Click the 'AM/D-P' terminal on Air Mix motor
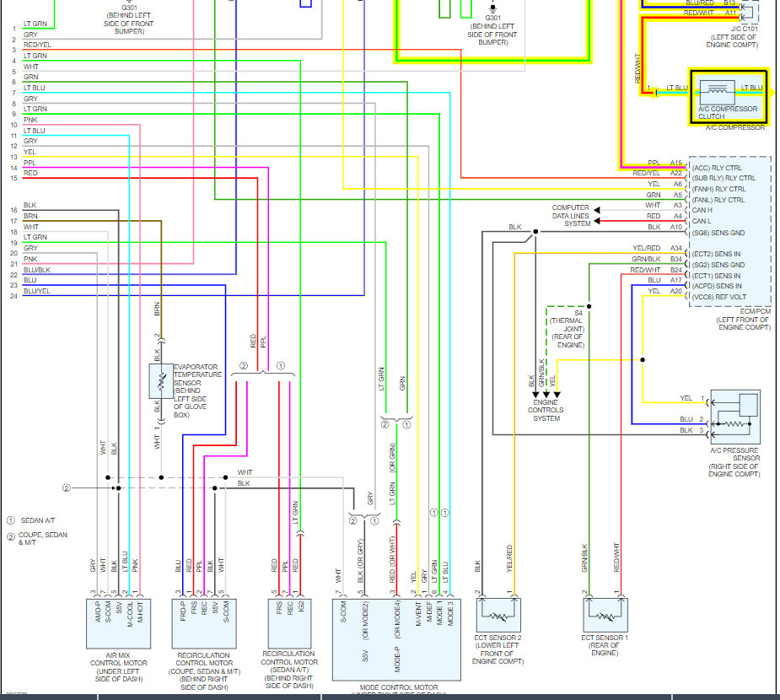780x700 pixels. 98,612
